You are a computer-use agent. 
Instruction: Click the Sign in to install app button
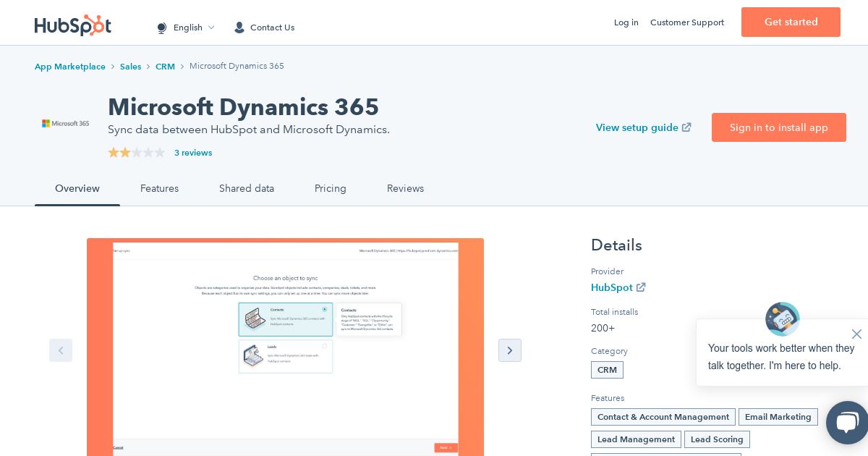[779, 127]
